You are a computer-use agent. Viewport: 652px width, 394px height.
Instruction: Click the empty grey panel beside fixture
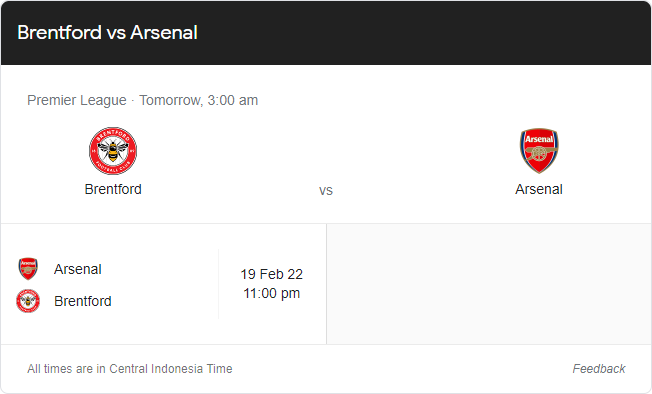(489, 284)
